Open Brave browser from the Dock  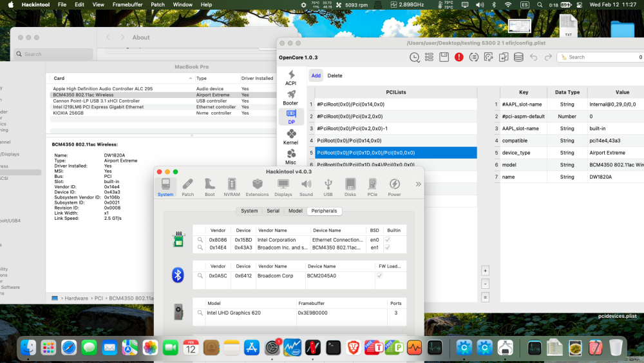(353, 348)
